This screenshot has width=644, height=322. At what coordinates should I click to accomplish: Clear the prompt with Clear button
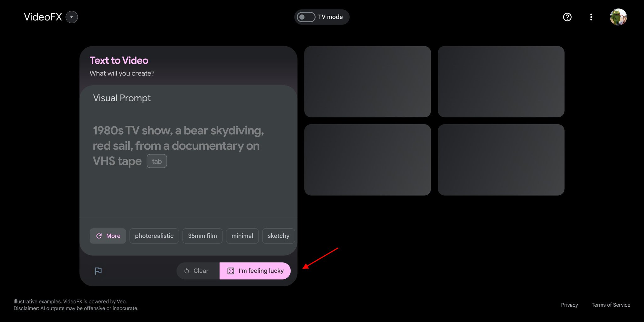198,271
